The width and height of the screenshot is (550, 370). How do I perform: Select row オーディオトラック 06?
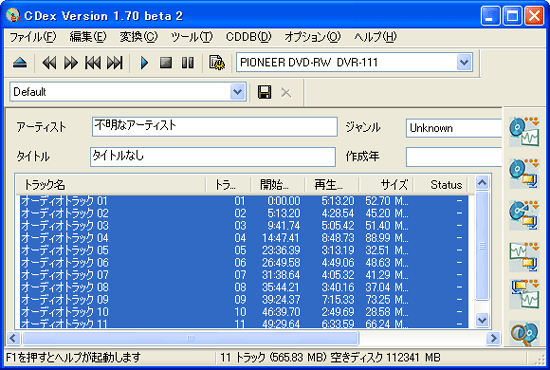coord(244,263)
